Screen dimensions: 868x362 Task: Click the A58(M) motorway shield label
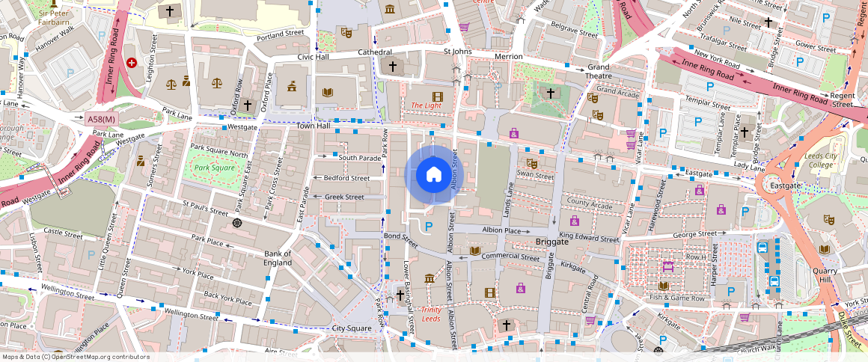pos(101,119)
